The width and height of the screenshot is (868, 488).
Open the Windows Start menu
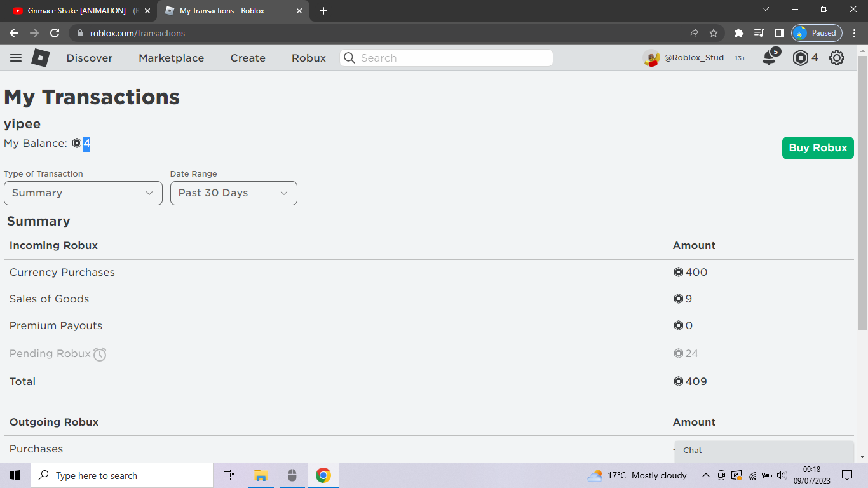15,475
